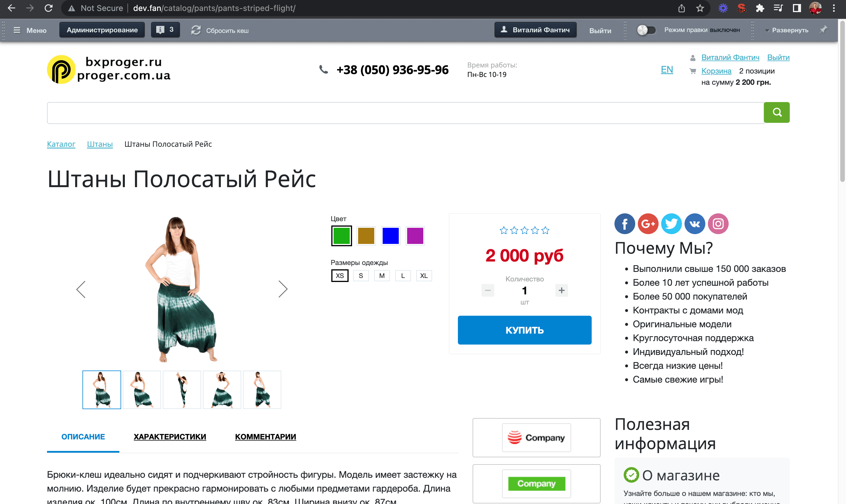Click the pin icon in admin panel
846x504 pixels.
tap(824, 30)
